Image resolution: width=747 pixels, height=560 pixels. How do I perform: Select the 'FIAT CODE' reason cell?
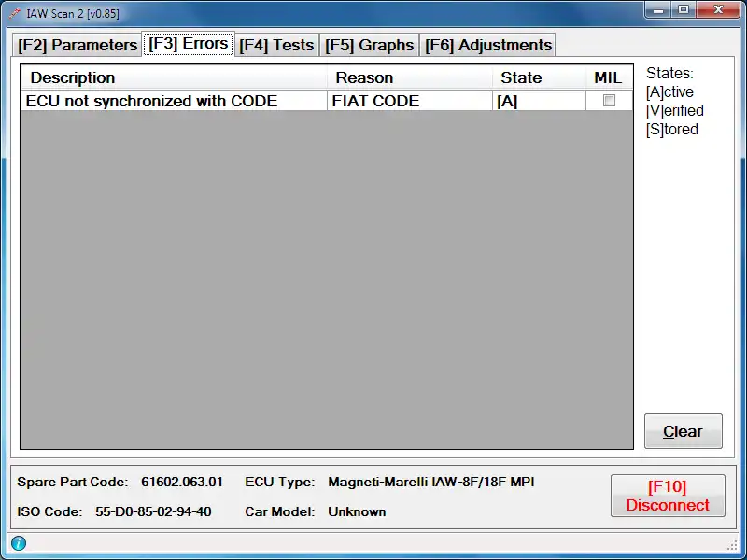[410, 101]
